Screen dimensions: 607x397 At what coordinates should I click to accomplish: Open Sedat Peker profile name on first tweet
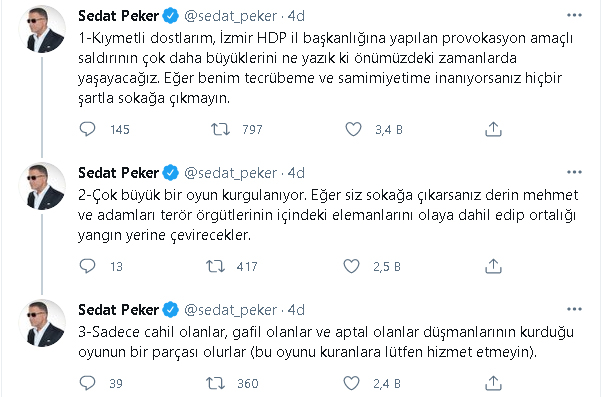[118, 16]
